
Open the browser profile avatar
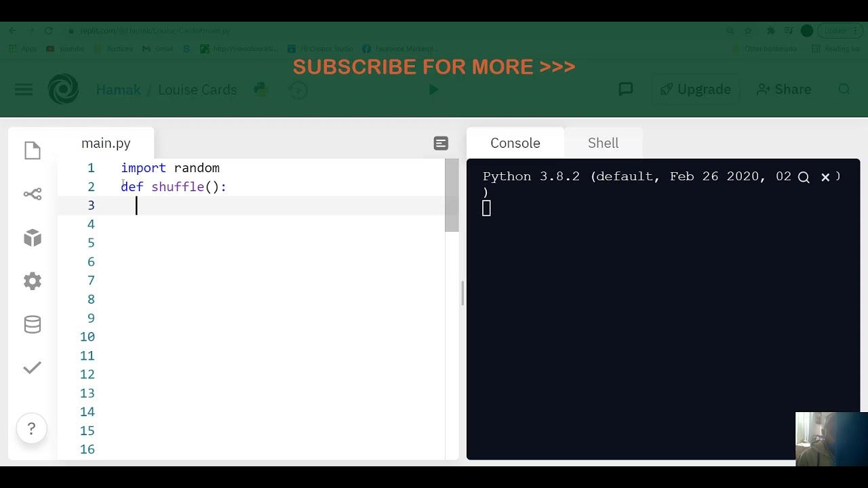[807, 30]
